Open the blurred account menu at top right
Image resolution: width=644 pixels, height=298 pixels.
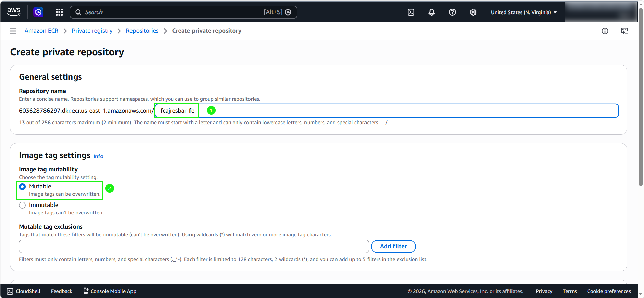(x=601, y=12)
